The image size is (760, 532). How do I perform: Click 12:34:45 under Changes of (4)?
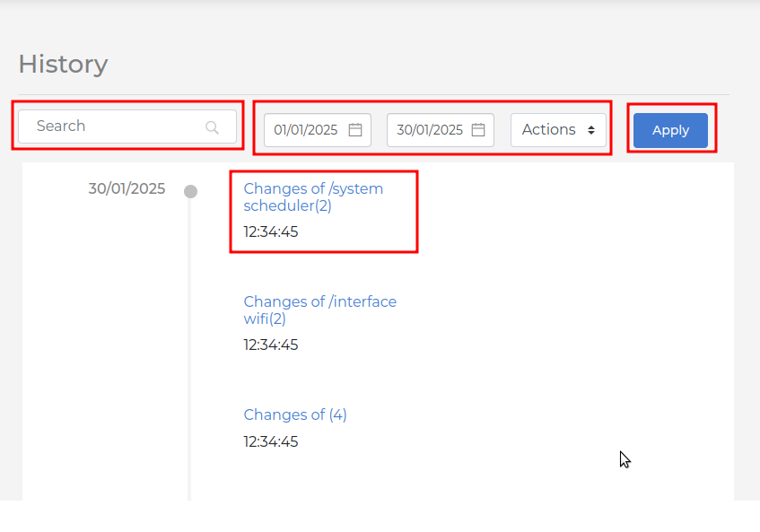pyautogui.click(x=270, y=442)
